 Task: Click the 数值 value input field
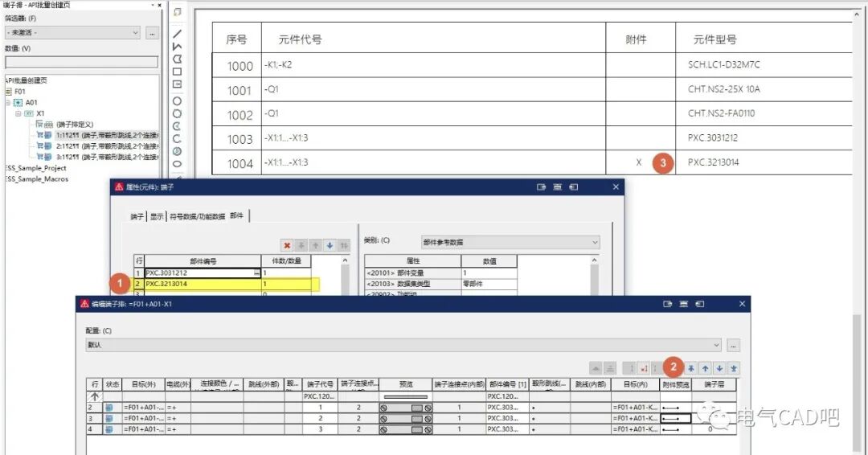[x=81, y=62]
